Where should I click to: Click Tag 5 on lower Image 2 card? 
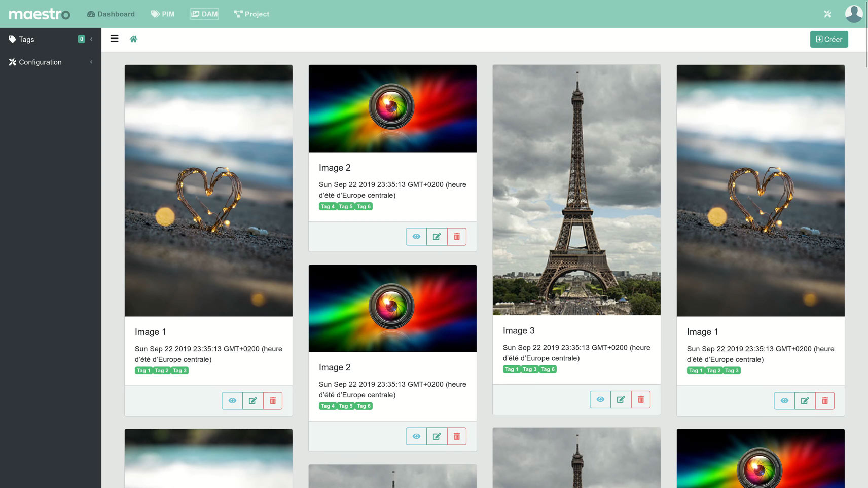tap(346, 406)
